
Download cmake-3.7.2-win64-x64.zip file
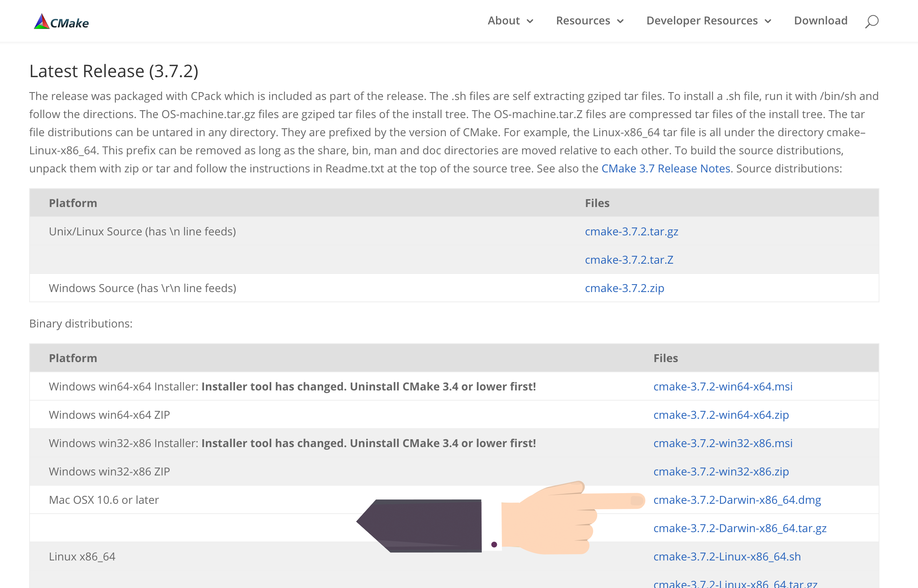(721, 415)
